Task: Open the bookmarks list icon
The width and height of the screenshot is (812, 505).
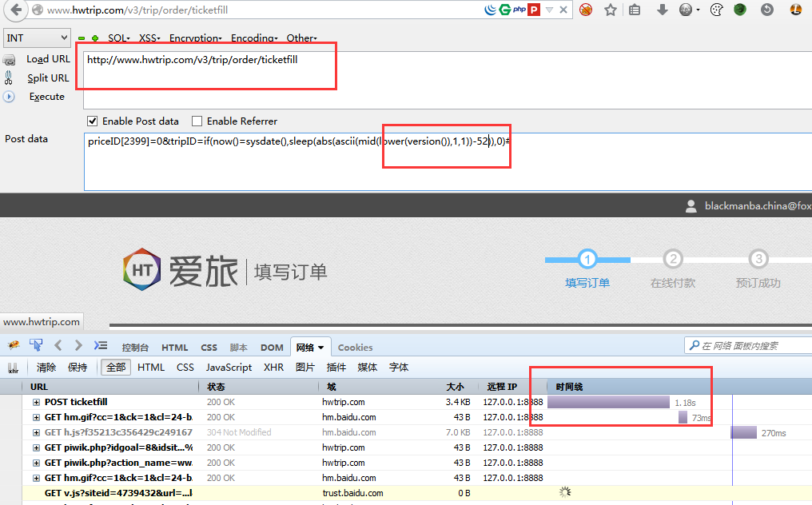Action: [635, 10]
